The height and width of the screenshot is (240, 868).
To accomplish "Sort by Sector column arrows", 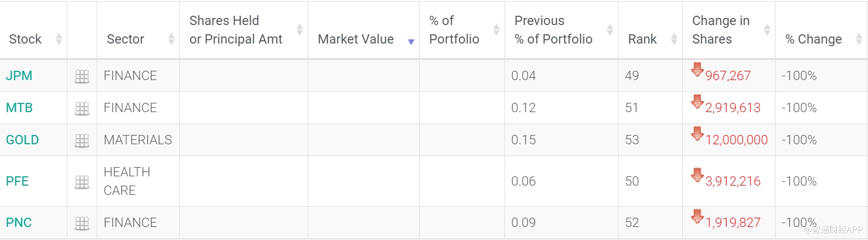I will click(172, 39).
